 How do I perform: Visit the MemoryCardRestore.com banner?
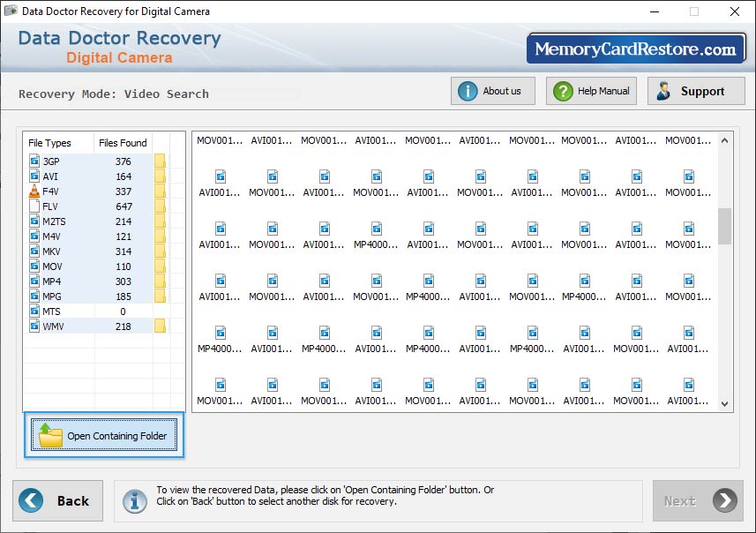(636, 49)
